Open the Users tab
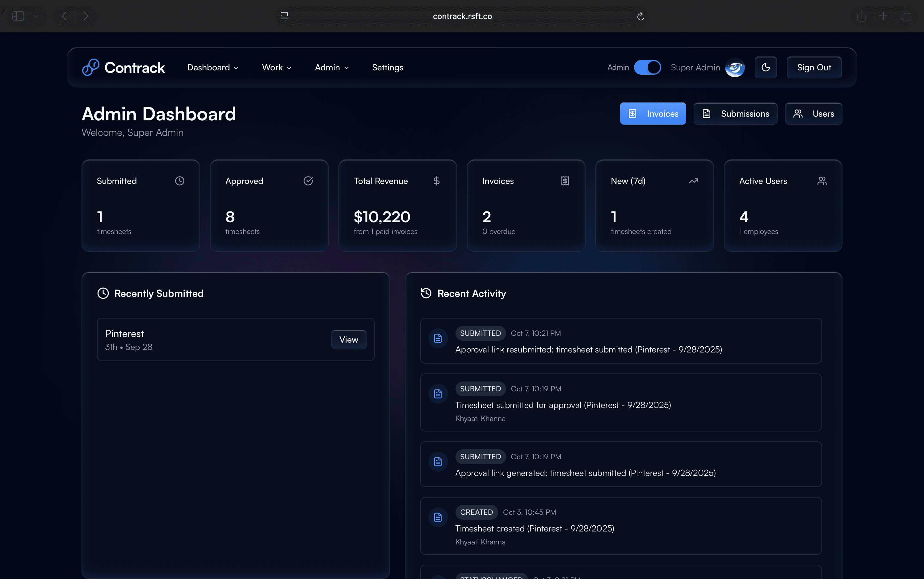924x579 pixels. [813, 114]
